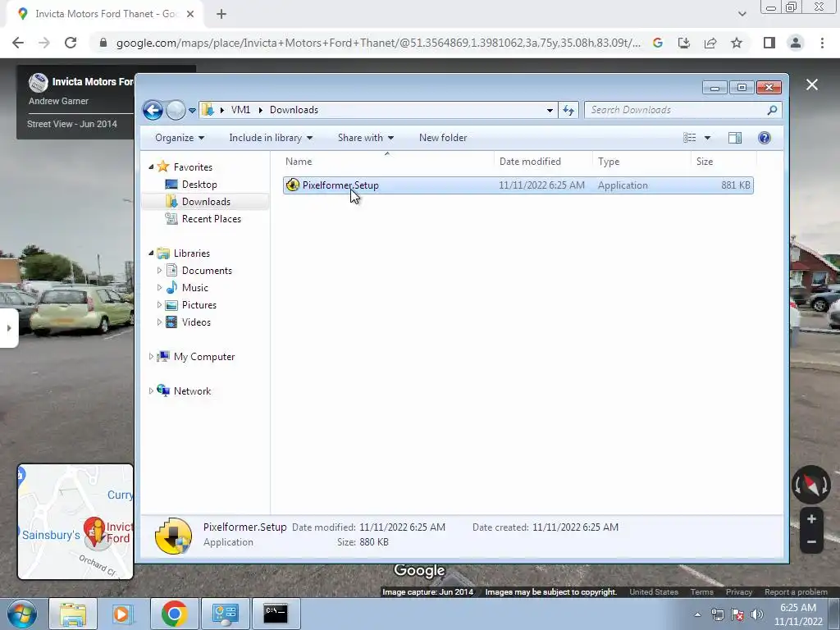Image resolution: width=840 pixels, height=630 pixels.
Task: Click the blue Help icon
Action: 765,138
